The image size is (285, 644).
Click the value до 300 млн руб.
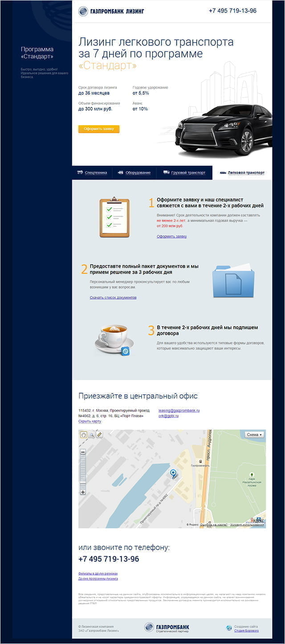95,109
